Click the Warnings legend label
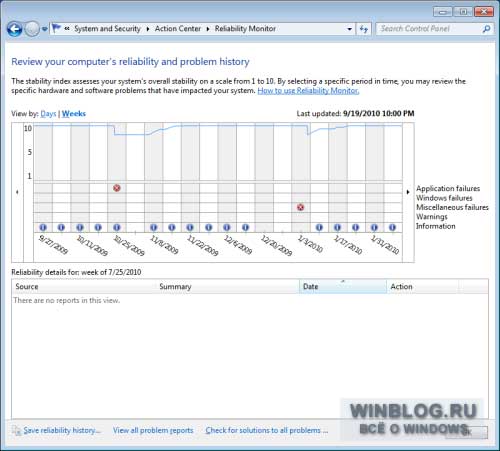Screen dimensions: 500x451 432,217
